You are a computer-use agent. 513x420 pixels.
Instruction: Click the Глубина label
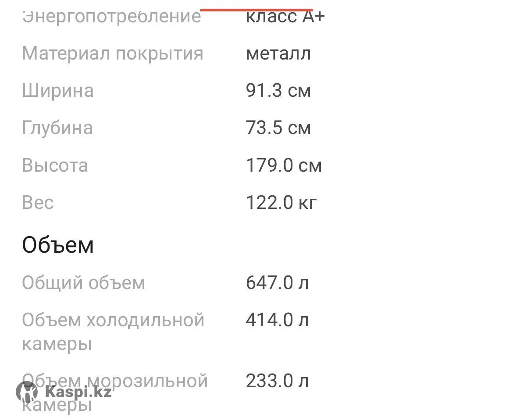pos(57,128)
